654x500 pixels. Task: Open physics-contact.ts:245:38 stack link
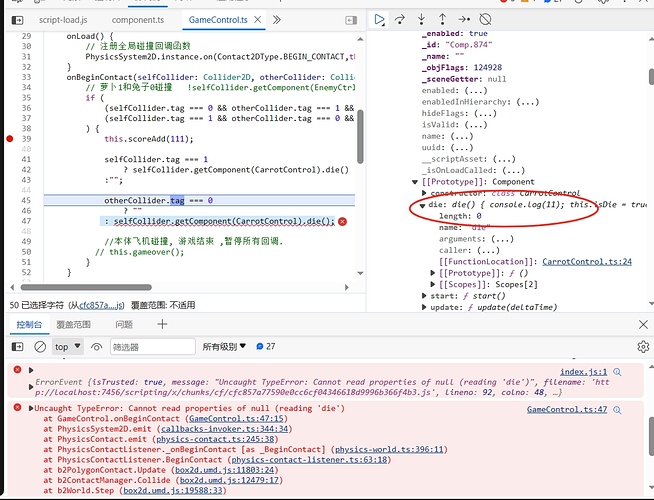(x=215, y=439)
